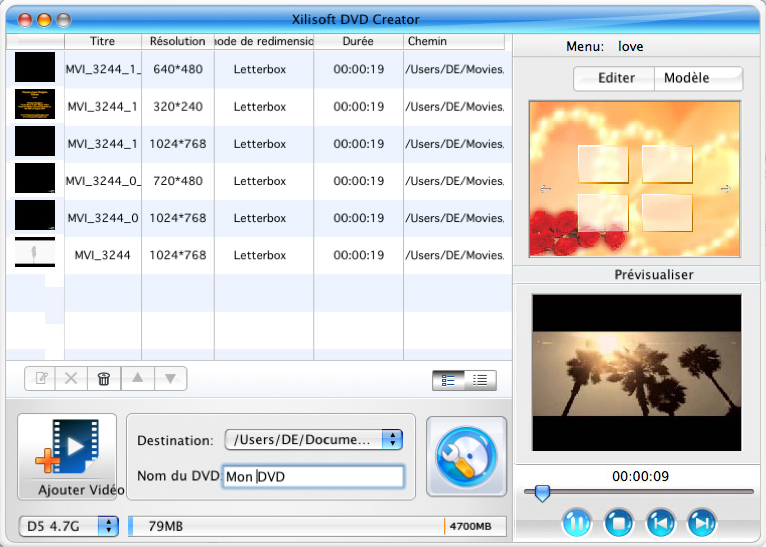Stop the preview playback
The height and width of the screenshot is (547, 766).
pyautogui.click(x=618, y=523)
